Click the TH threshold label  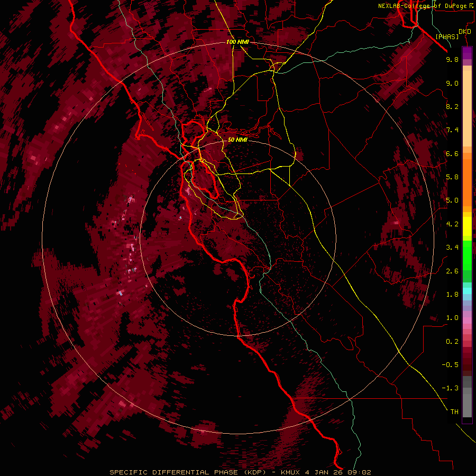[454, 412]
